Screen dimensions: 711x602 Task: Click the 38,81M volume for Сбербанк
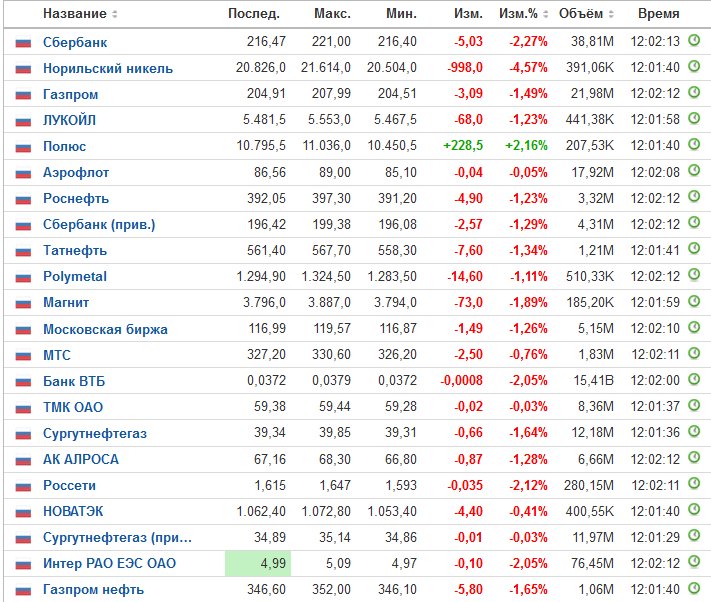point(592,41)
